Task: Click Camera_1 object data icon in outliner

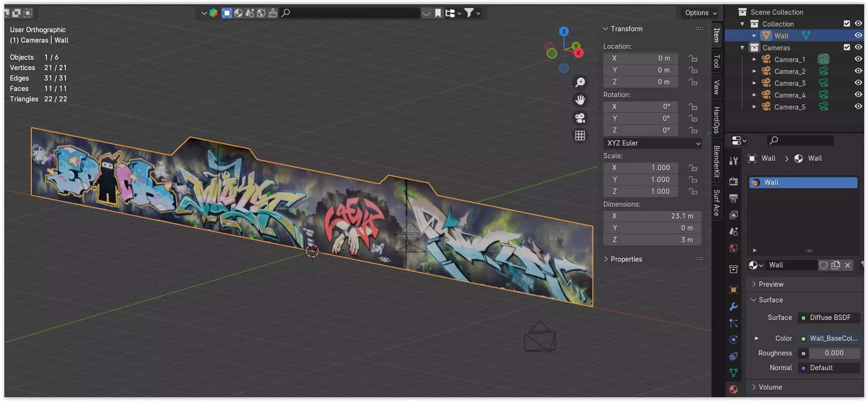Action: point(823,59)
